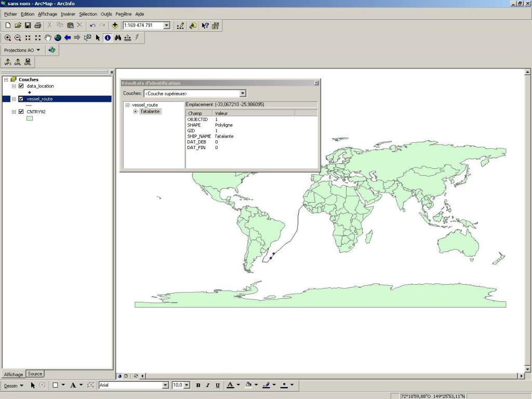Hide the CNTRY92 layer via checkbox
This screenshot has height=399, width=532.
click(21, 112)
